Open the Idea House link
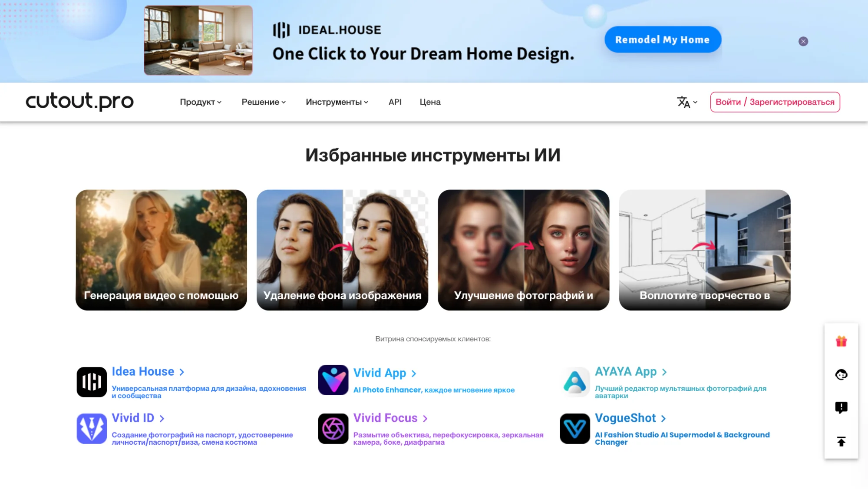Screen dimensions: 868x489 tap(148, 372)
